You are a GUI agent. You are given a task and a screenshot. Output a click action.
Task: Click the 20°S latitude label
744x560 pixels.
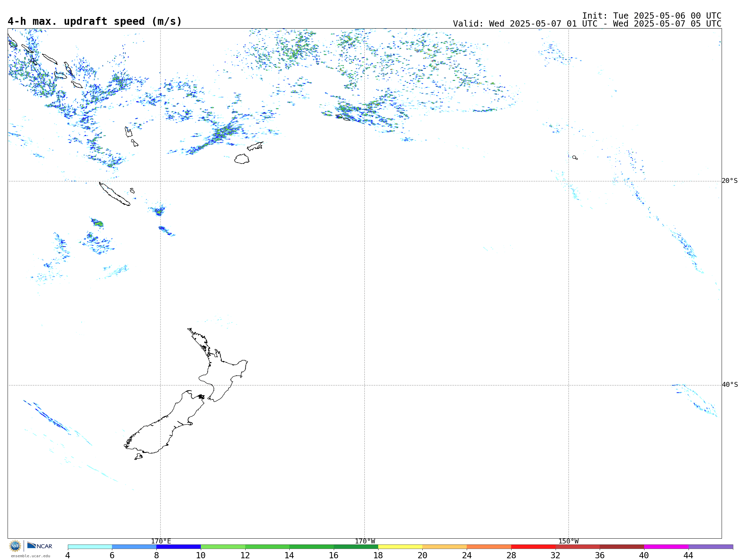[x=730, y=181]
